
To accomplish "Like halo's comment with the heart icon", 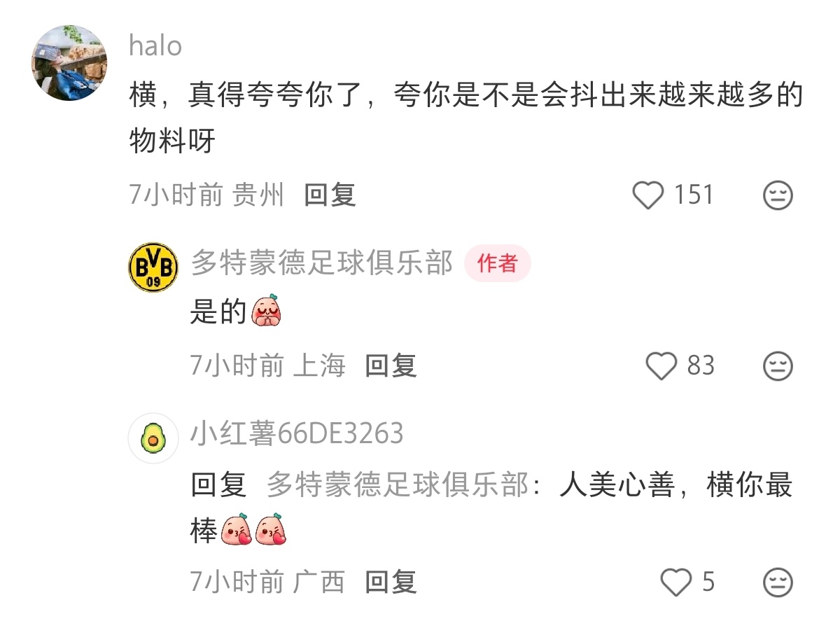I will (x=647, y=195).
